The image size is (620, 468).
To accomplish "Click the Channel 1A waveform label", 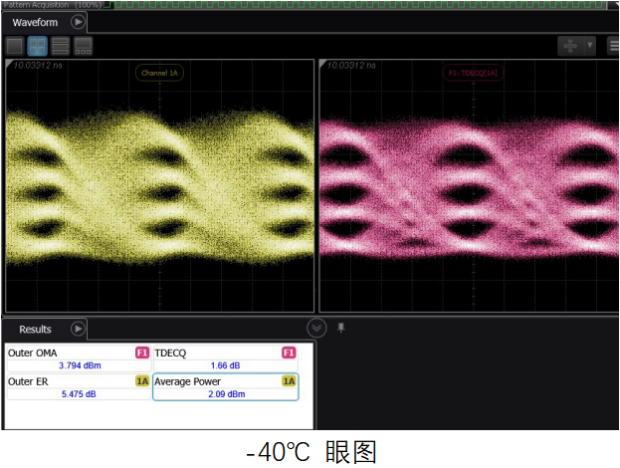I will click(x=159, y=72).
